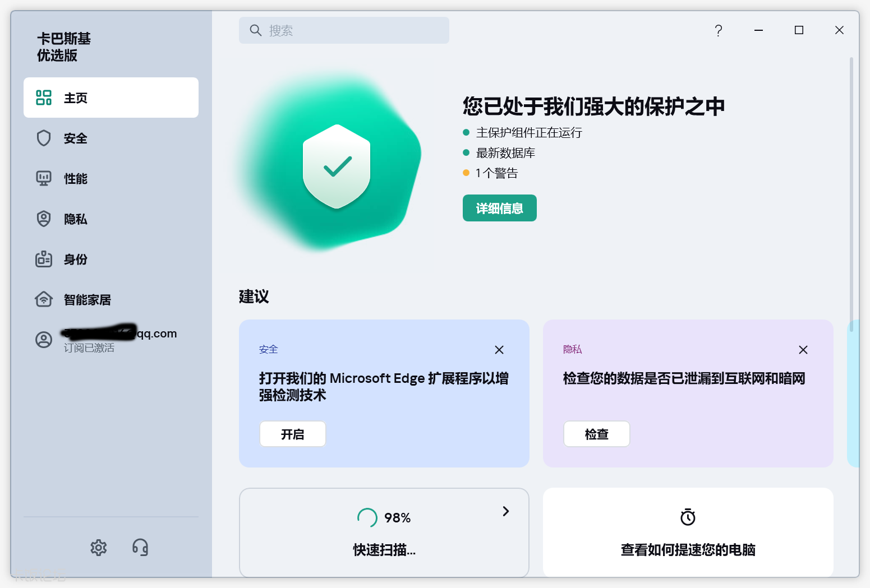The height and width of the screenshot is (588, 870).
Task: Open the 智能家居 smart home section
Action: [x=111, y=300]
